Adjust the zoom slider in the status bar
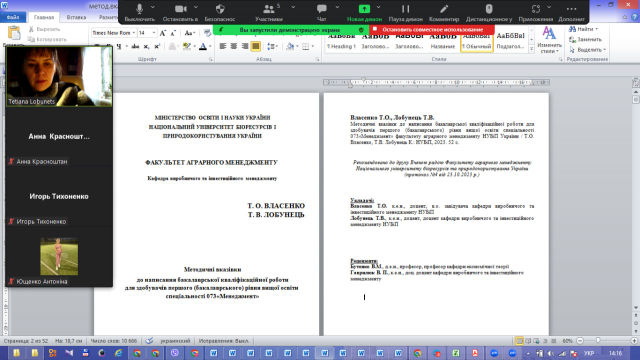 click(598, 340)
